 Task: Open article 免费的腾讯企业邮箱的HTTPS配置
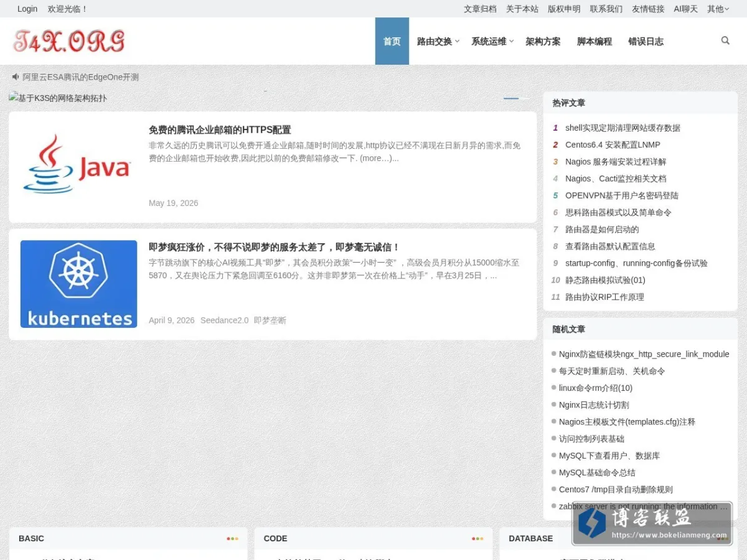pos(220,130)
